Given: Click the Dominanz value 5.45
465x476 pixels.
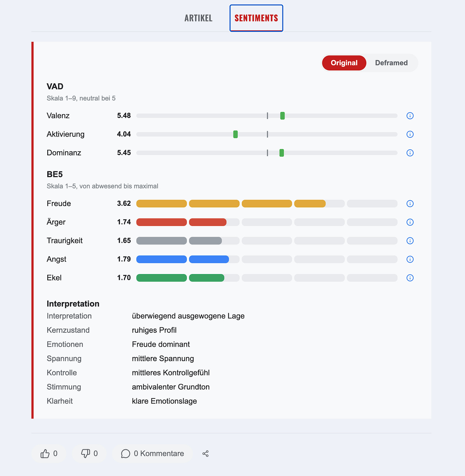Looking at the screenshot, I should (x=124, y=152).
